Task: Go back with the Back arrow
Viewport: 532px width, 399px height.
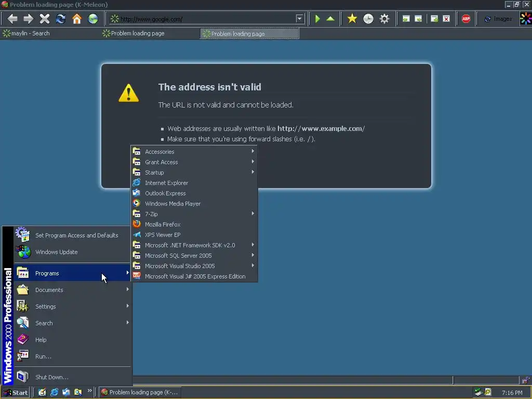Action: coord(12,19)
